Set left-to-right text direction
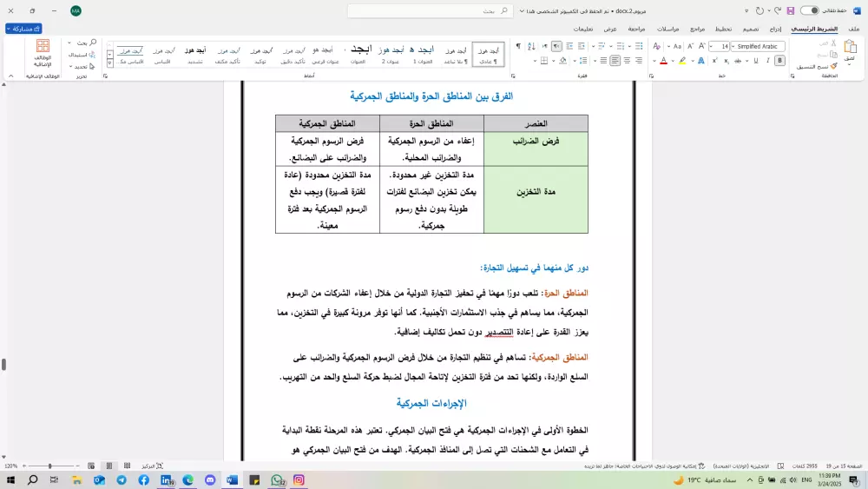868x489 pixels. click(545, 47)
